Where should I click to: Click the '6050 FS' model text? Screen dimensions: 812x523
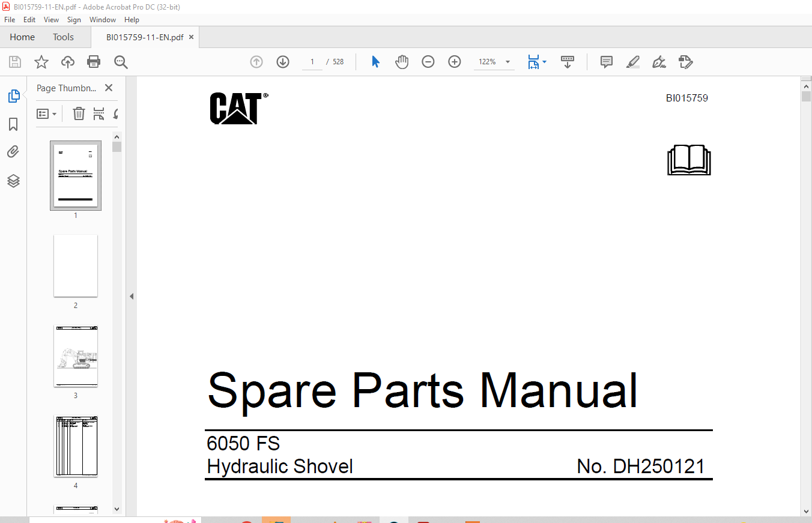tap(243, 444)
